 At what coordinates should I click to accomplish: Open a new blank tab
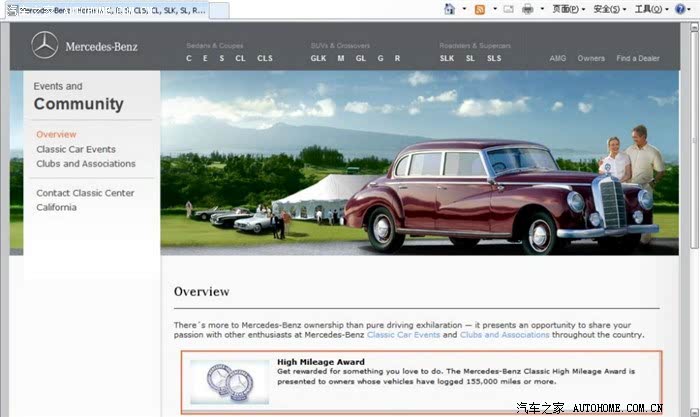219,11
